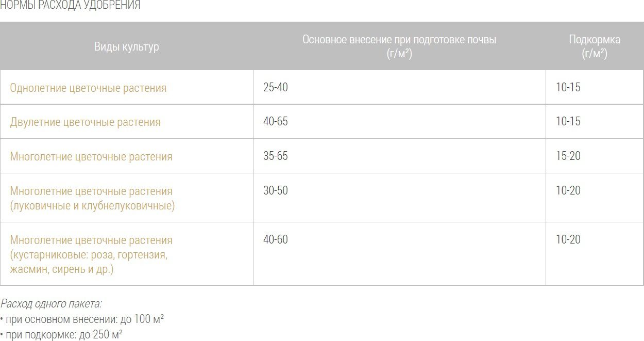This screenshot has width=644, height=341.
Task: Click the '40-65' main application value
Action: pyautogui.click(x=276, y=122)
